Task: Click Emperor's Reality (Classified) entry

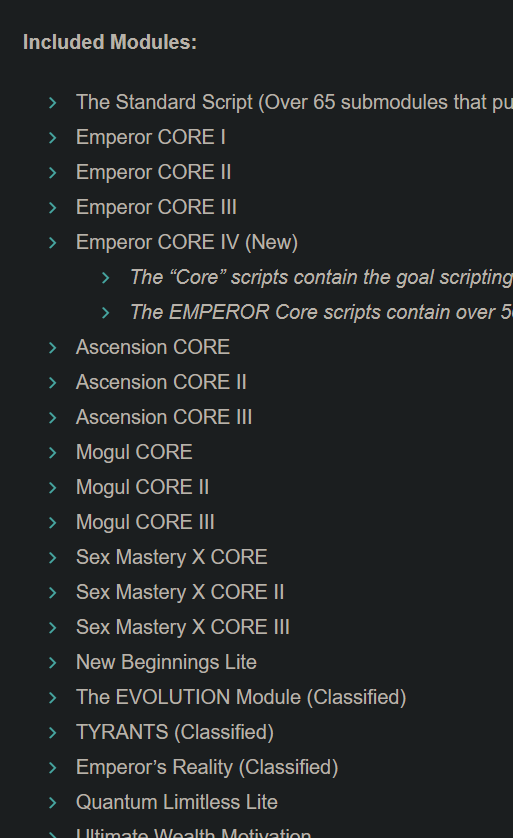Action: pos(207,767)
